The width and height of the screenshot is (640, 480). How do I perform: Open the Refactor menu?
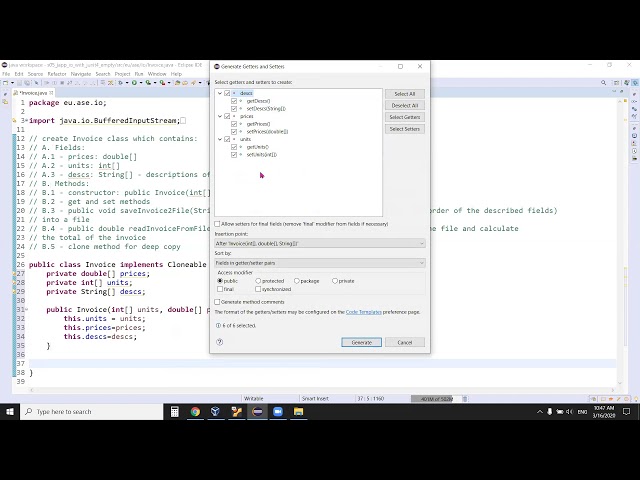[x=57, y=74]
